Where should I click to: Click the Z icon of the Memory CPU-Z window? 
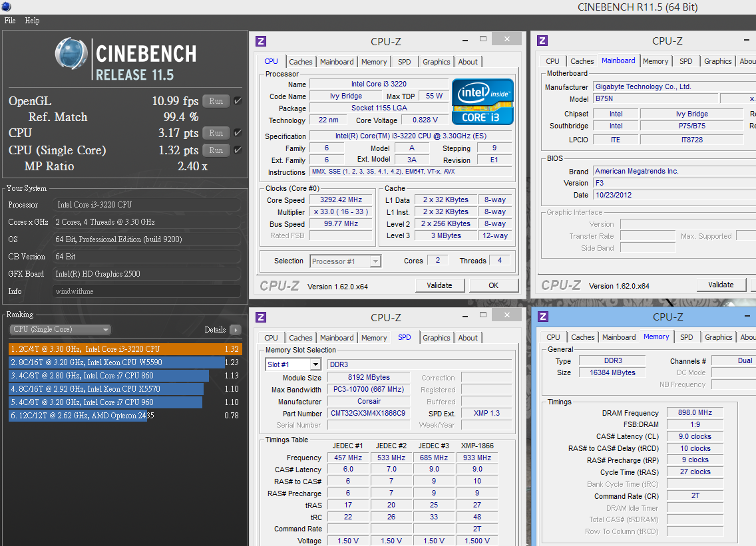click(x=543, y=317)
